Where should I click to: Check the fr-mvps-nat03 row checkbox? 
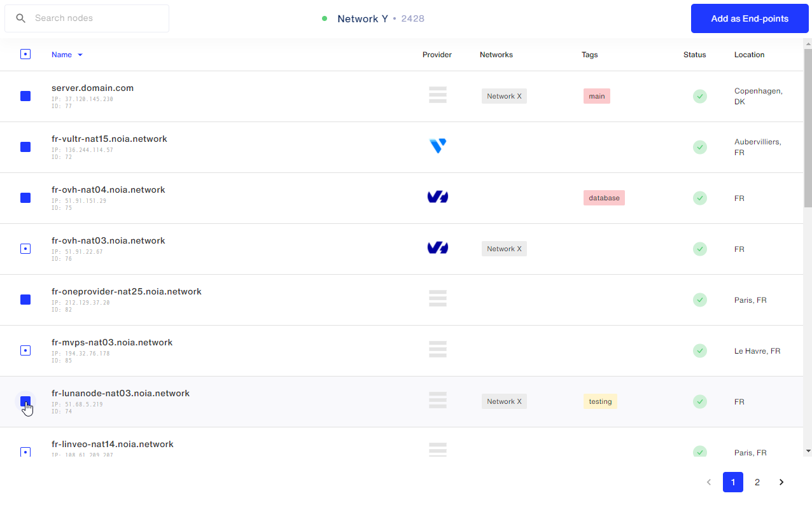25,350
